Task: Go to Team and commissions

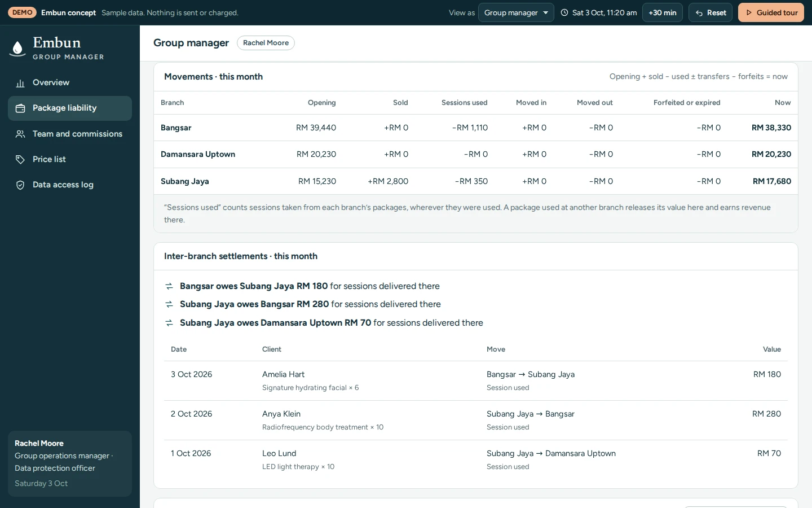Action: coord(70,134)
